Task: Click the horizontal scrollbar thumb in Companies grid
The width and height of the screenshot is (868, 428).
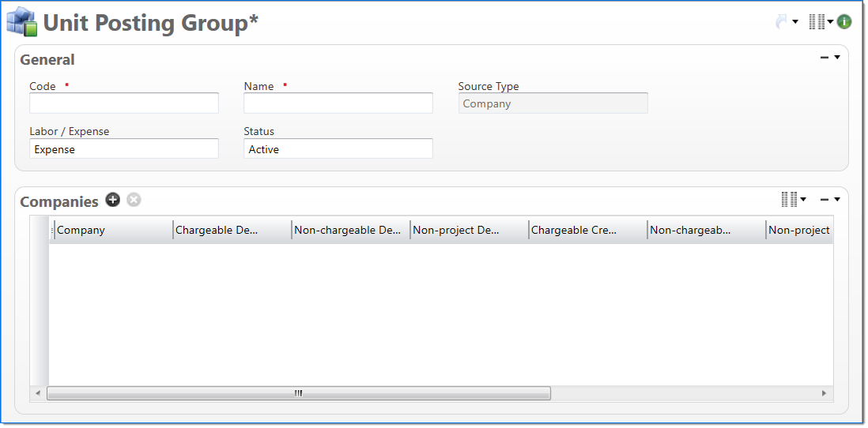Action: tap(298, 393)
